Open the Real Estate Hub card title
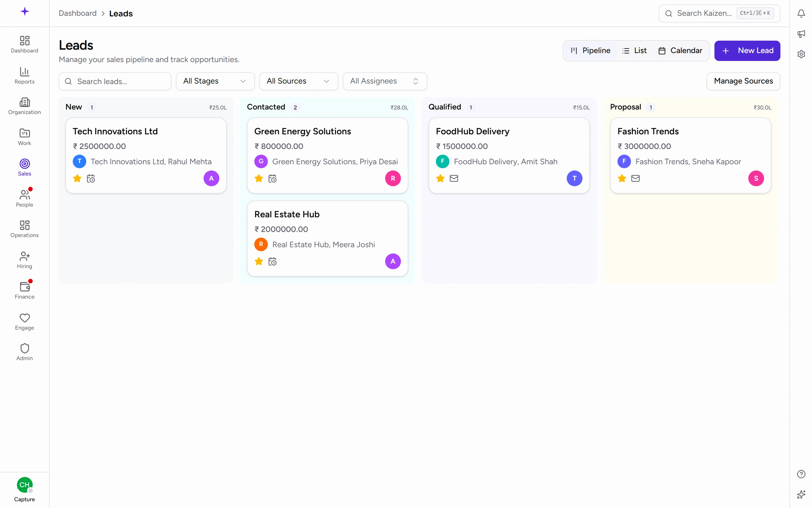This screenshot has height=508, width=812. (287, 214)
